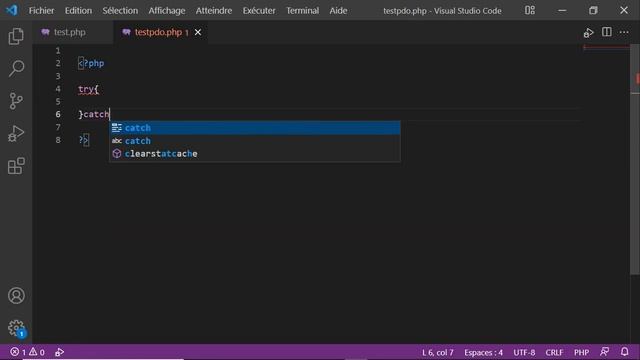
Task: Click line number 7 in the gutter
Action: [58, 127]
